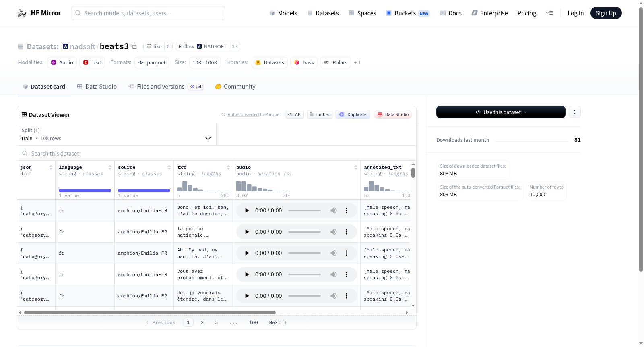Viewport: 644px width, 347px height.
Task: Open the HF Mirror home logo
Action: (39, 13)
